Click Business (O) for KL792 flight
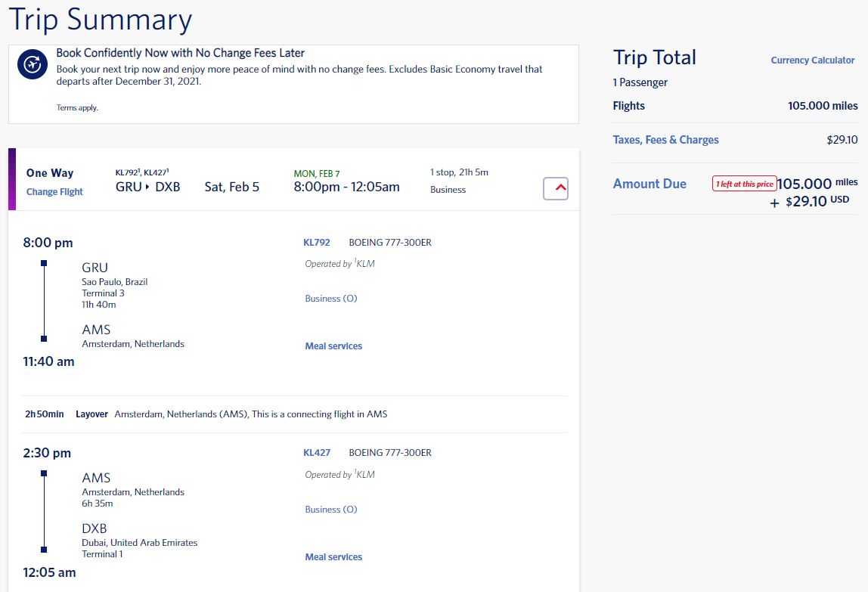Viewport: 868px width, 592px height. tap(331, 299)
